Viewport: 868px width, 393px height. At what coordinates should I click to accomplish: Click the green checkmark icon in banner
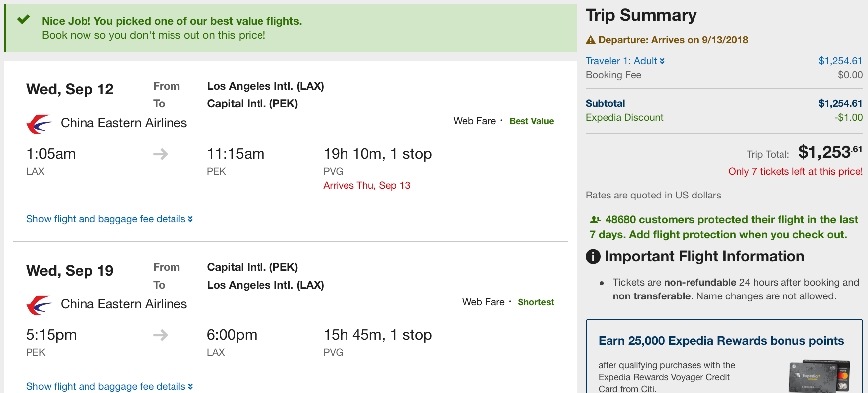23,20
